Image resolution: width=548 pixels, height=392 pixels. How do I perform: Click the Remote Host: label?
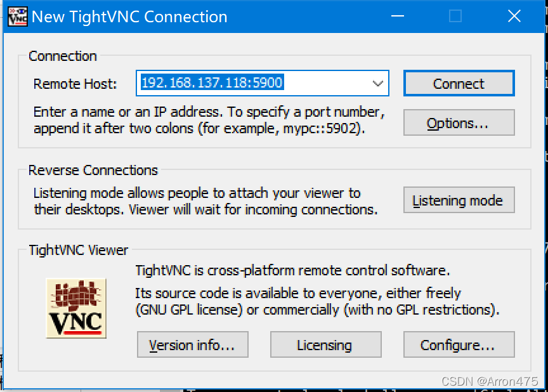[x=75, y=84]
